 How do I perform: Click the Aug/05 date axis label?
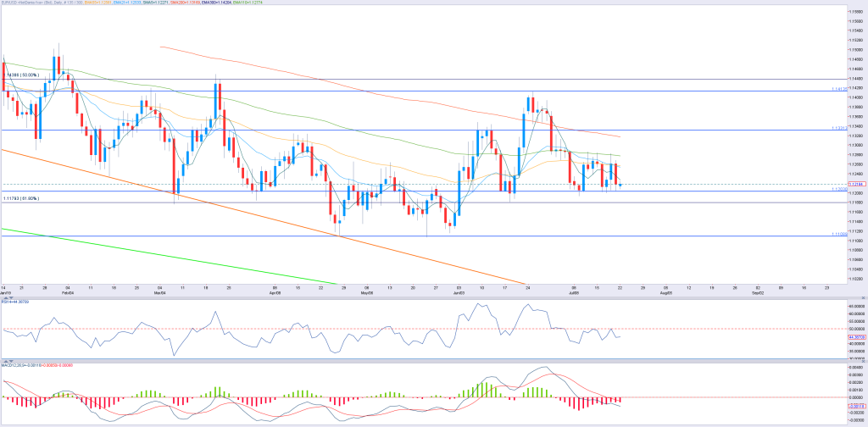pyautogui.click(x=666, y=292)
